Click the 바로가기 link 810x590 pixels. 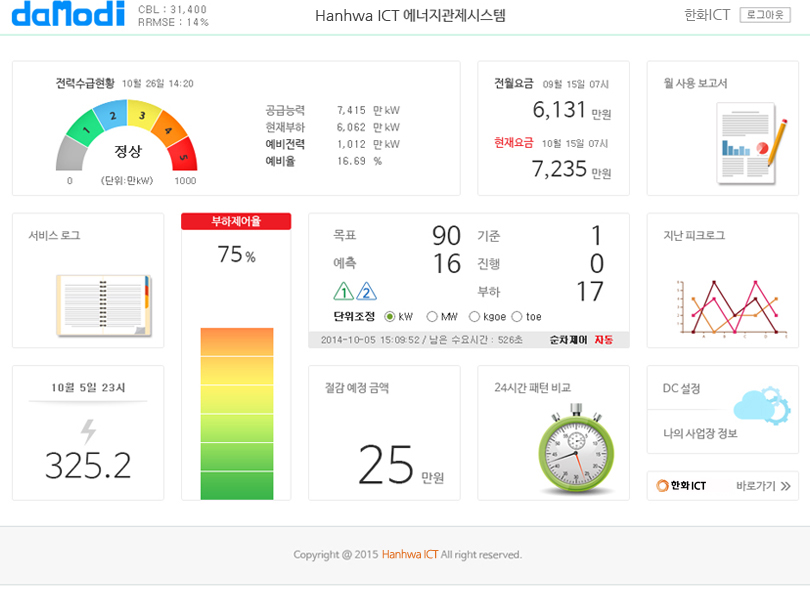756,486
